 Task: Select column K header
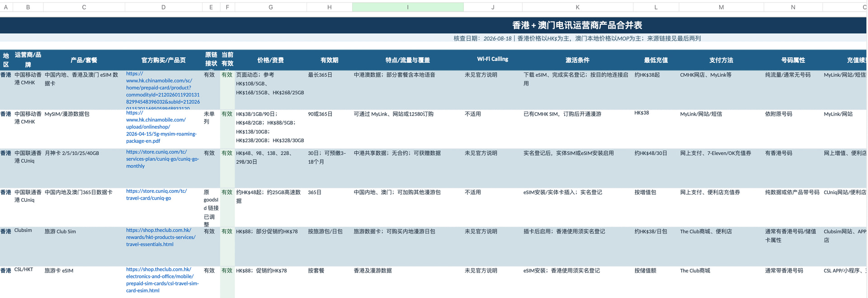pyautogui.click(x=578, y=7)
